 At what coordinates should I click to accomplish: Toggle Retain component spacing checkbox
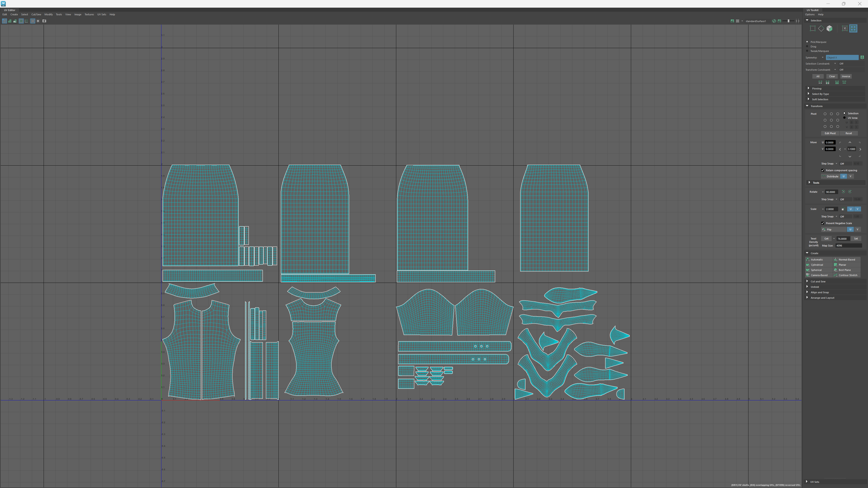pos(823,170)
